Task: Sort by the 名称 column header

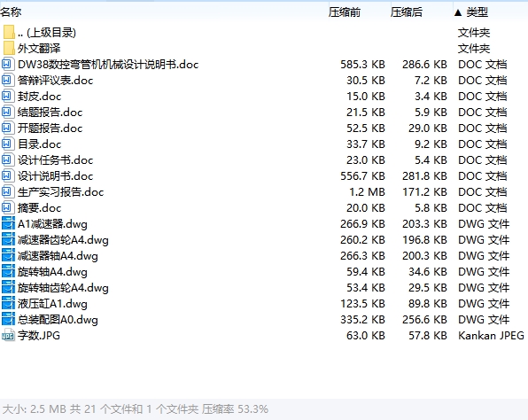Action: click(x=11, y=12)
